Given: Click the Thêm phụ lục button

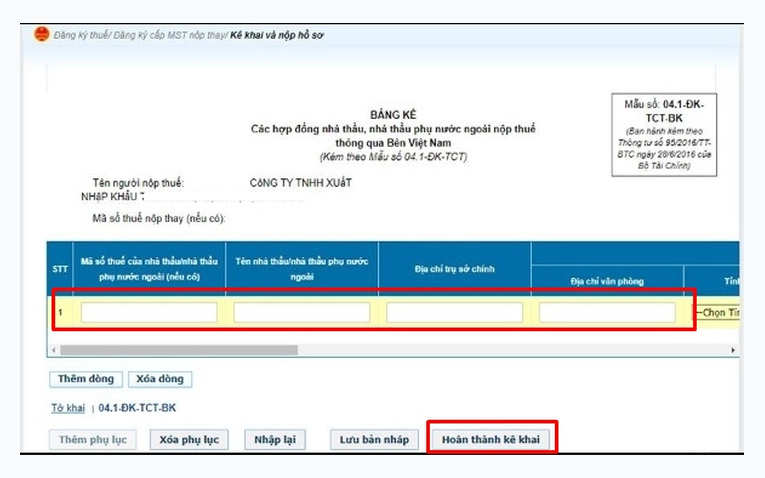Looking at the screenshot, I should pos(93,439).
